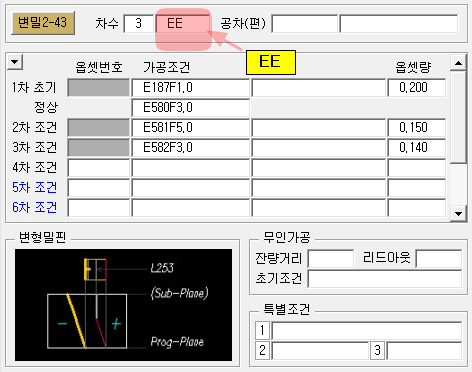Click the empty 가공조건 field for 4차 조건
472x372 pixels.
(191, 168)
